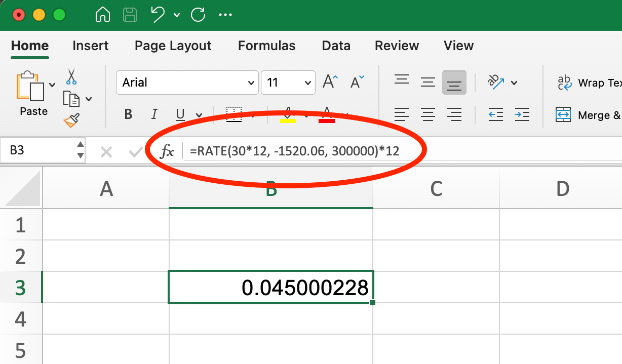Select the row 1 header

[x=21, y=225]
